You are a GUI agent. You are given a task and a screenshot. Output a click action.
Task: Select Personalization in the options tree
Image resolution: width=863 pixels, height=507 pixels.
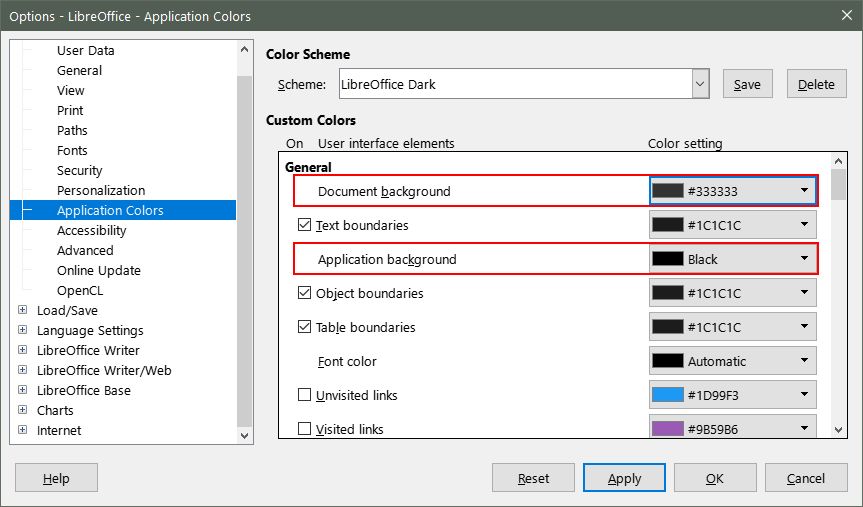point(100,190)
